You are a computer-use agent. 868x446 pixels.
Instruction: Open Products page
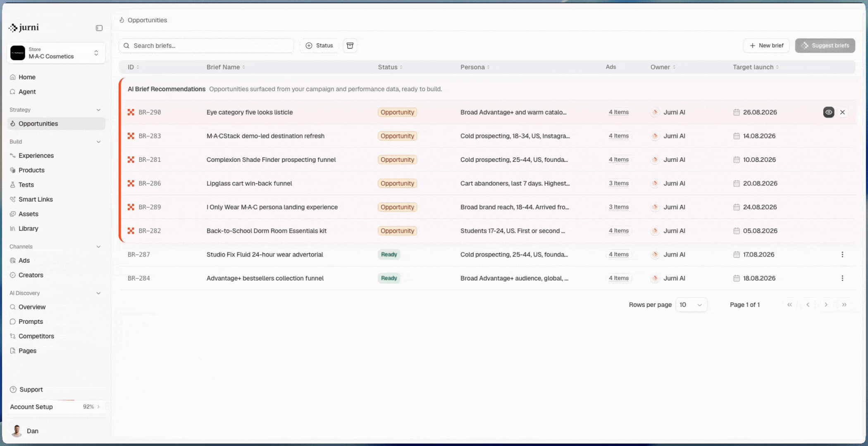coord(56,170)
